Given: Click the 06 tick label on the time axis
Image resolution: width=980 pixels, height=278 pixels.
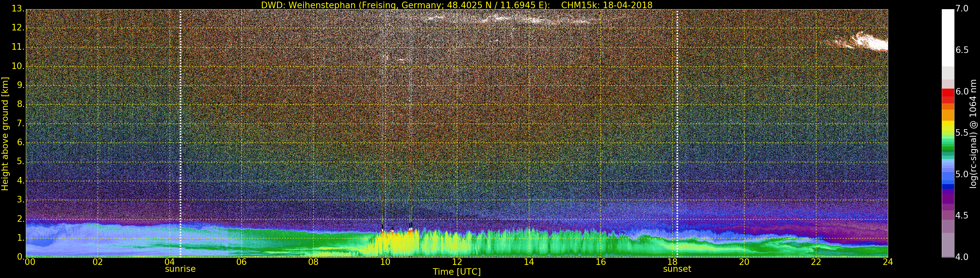Looking at the screenshot, I should [241, 262].
